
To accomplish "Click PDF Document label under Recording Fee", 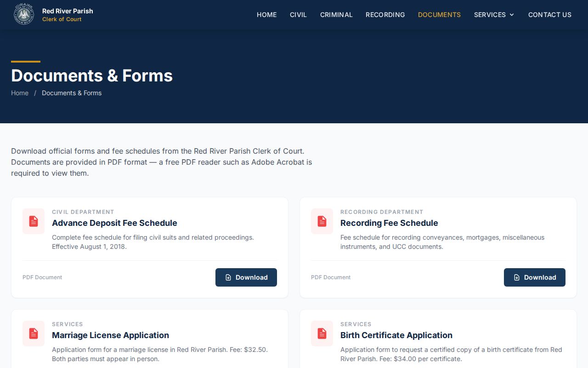I will click(x=331, y=277).
